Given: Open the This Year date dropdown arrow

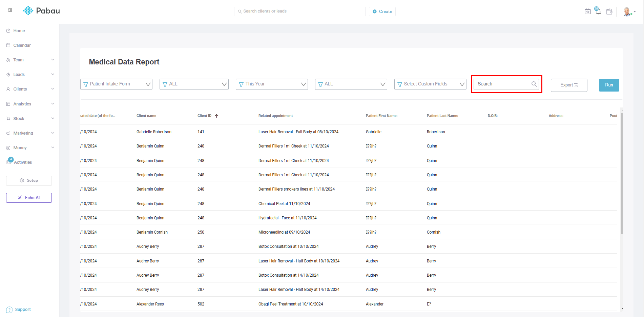Looking at the screenshot, I should click(304, 84).
